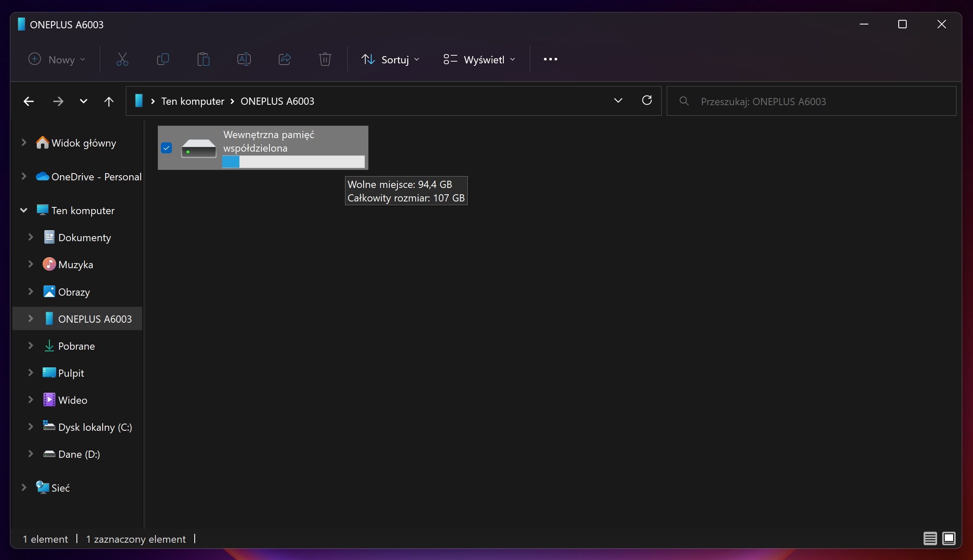Click the search magnifier icon
Viewport: 973px width, 560px height.
tap(684, 101)
